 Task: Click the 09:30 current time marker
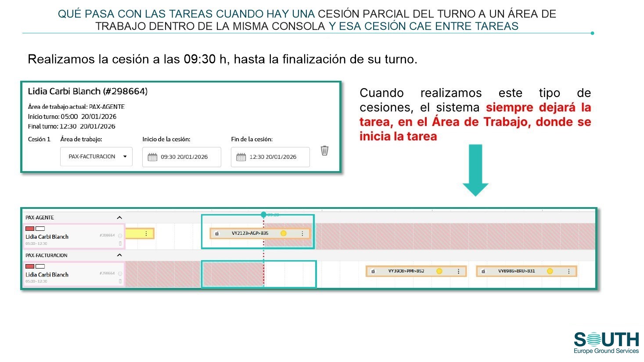(x=264, y=215)
